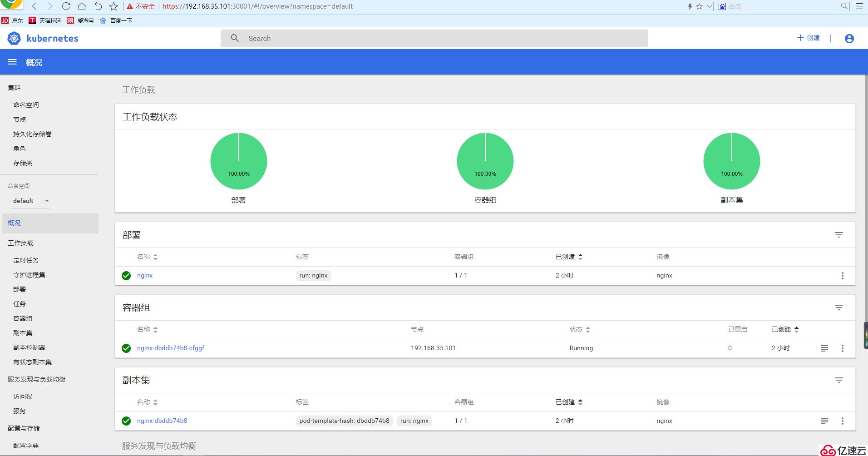Click the Kubernetes helm logo icon

tap(14, 39)
